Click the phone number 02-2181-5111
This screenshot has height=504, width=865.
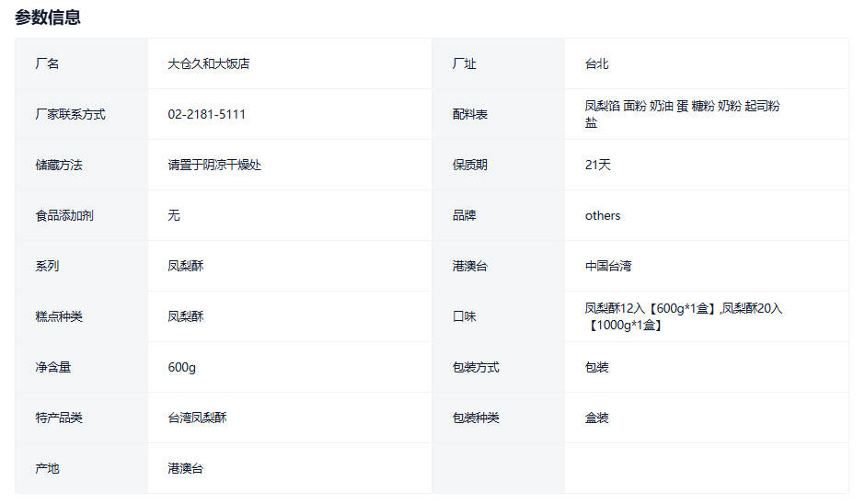tap(206, 115)
